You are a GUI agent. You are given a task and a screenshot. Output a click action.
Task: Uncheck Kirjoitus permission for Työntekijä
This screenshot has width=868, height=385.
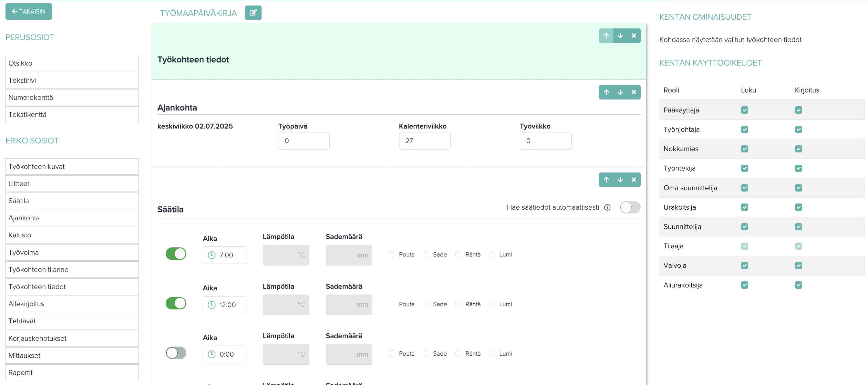pos(799,168)
